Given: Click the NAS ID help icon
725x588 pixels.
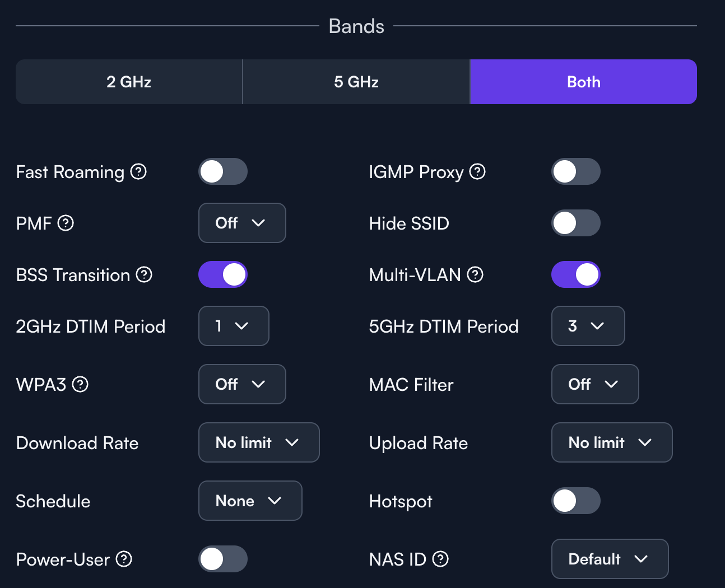Looking at the screenshot, I should click(x=440, y=559).
